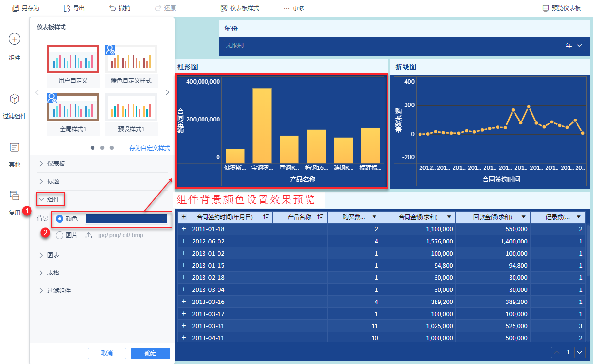Click the 存为自定义样式 link

(149, 148)
